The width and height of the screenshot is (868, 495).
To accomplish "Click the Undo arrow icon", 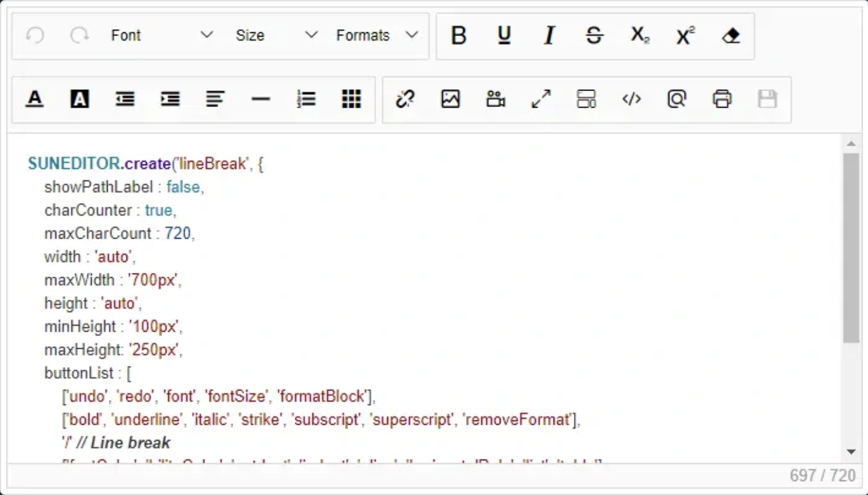I will (x=35, y=35).
